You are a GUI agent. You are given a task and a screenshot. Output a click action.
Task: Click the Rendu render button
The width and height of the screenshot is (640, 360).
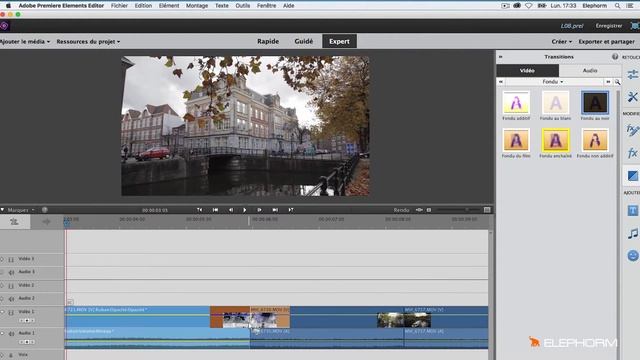coord(401,210)
